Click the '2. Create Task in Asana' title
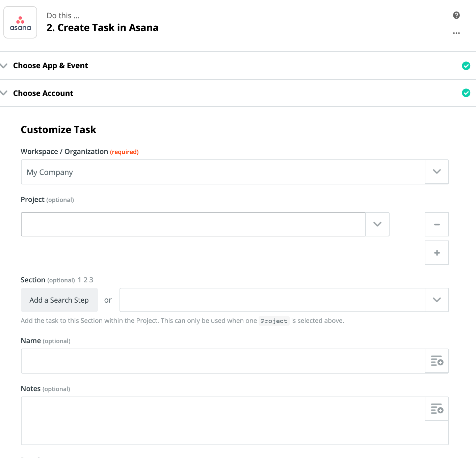The height and width of the screenshot is (458, 476). (x=103, y=28)
